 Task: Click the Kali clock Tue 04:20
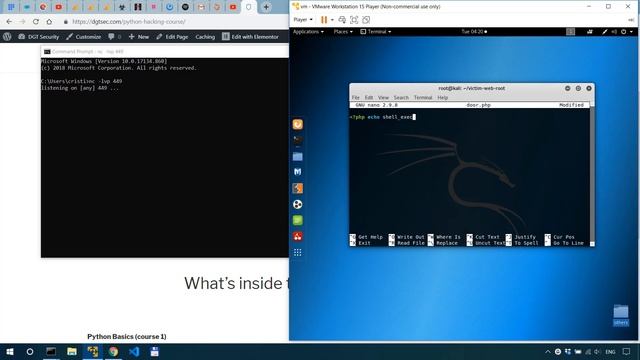474,31
